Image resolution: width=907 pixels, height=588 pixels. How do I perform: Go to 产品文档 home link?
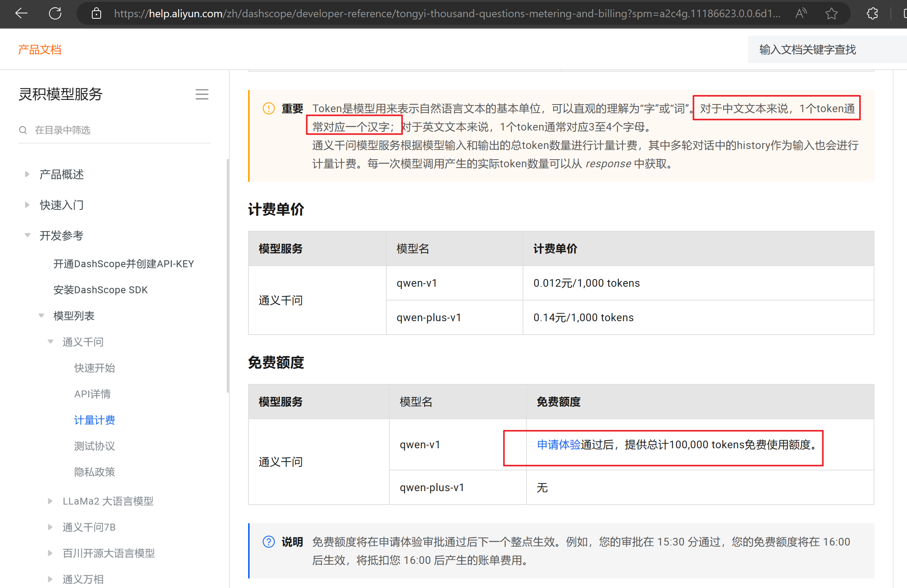[40, 49]
